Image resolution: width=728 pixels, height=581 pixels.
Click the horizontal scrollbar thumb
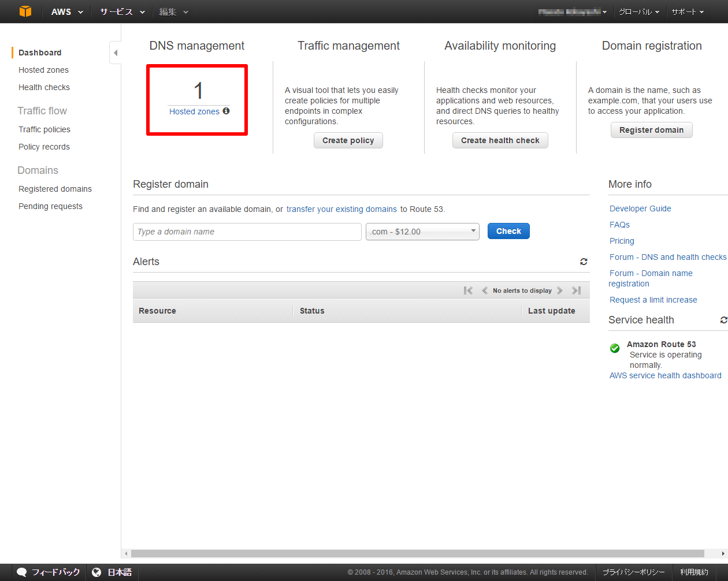coord(418,553)
